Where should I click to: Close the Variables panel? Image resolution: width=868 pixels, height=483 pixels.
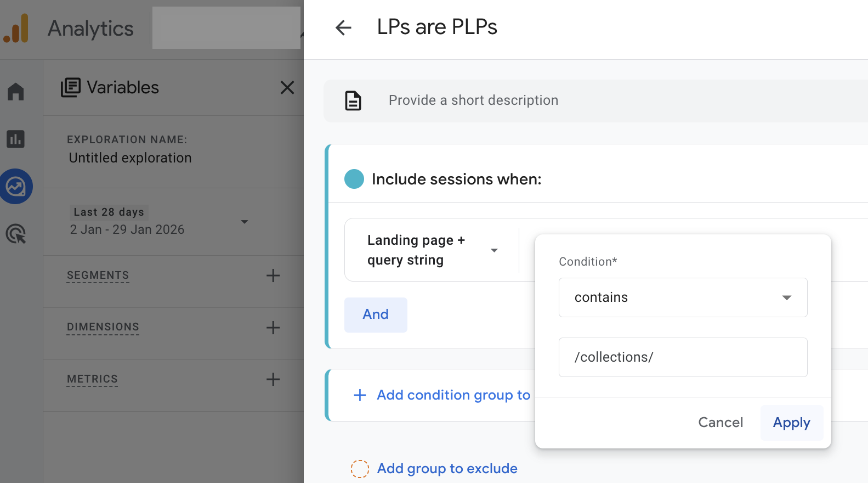287,88
